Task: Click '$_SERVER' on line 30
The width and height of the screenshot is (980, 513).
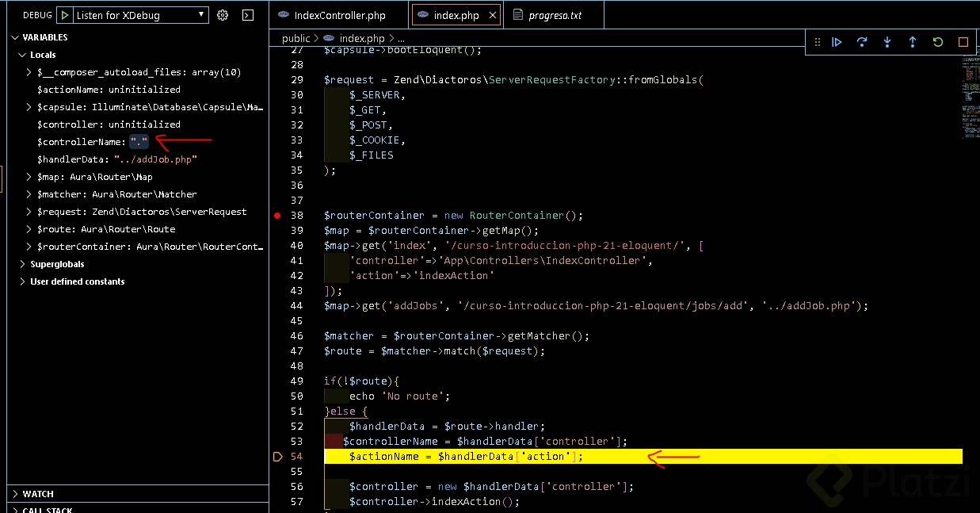Action: pos(375,95)
